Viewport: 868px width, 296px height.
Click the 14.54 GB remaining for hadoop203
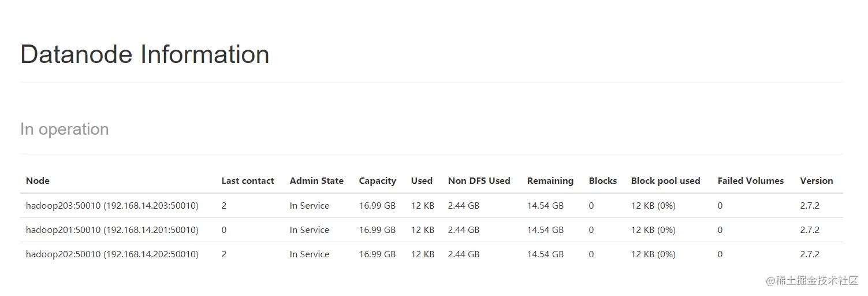tap(545, 206)
